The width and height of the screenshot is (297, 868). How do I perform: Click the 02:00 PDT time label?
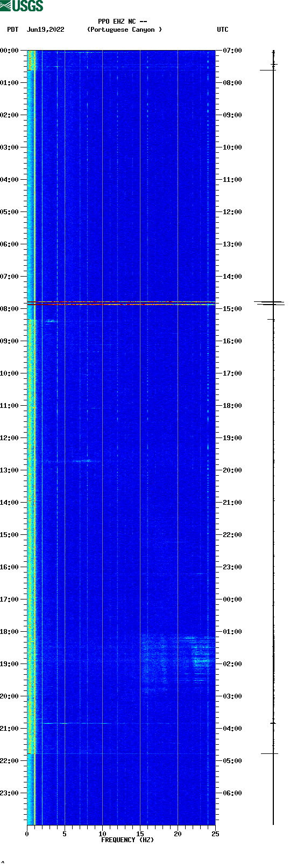click(x=9, y=115)
